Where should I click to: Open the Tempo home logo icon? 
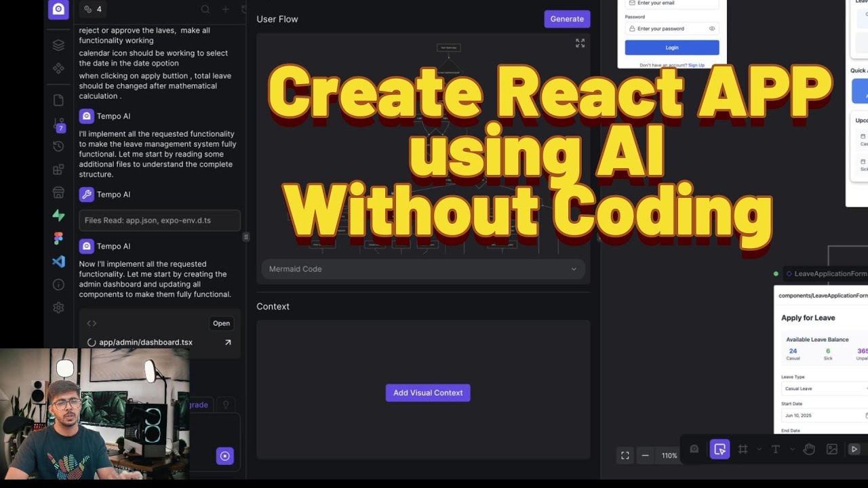(58, 9)
